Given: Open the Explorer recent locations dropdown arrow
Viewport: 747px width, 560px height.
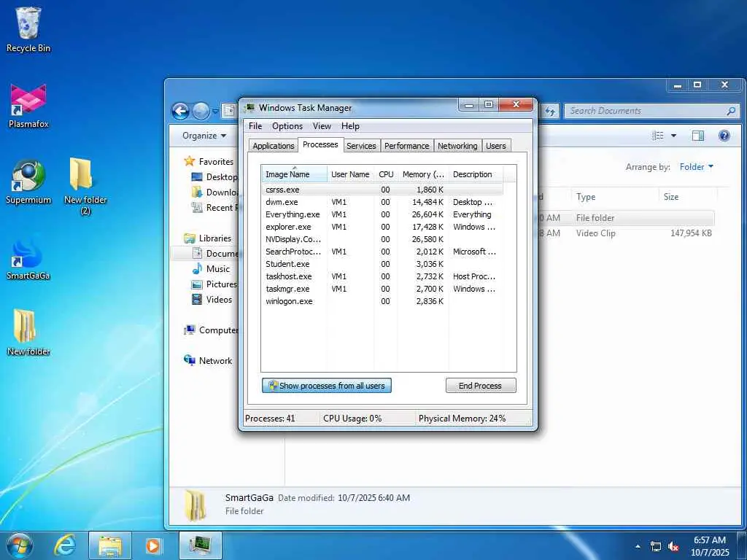Looking at the screenshot, I should [x=215, y=112].
